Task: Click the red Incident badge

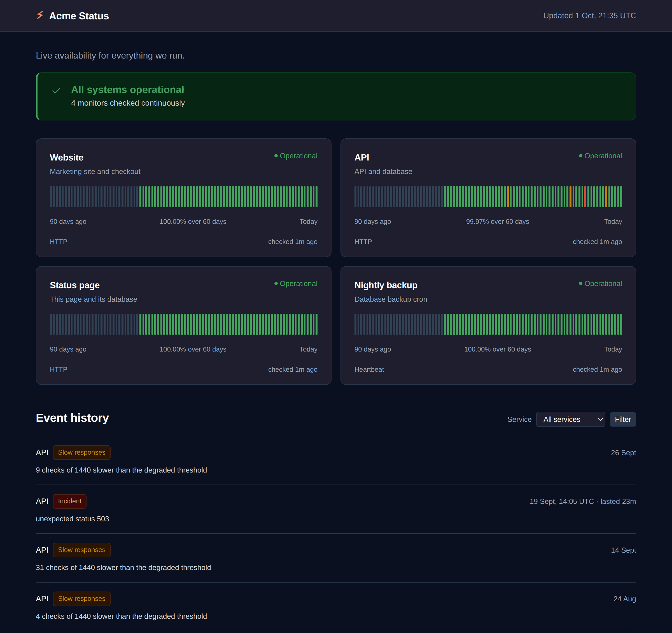Action: 70,501
